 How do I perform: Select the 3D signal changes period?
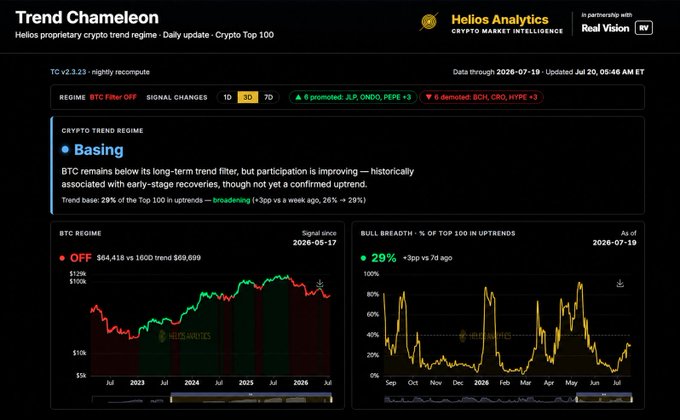pyautogui.click(x=248, y=97)
